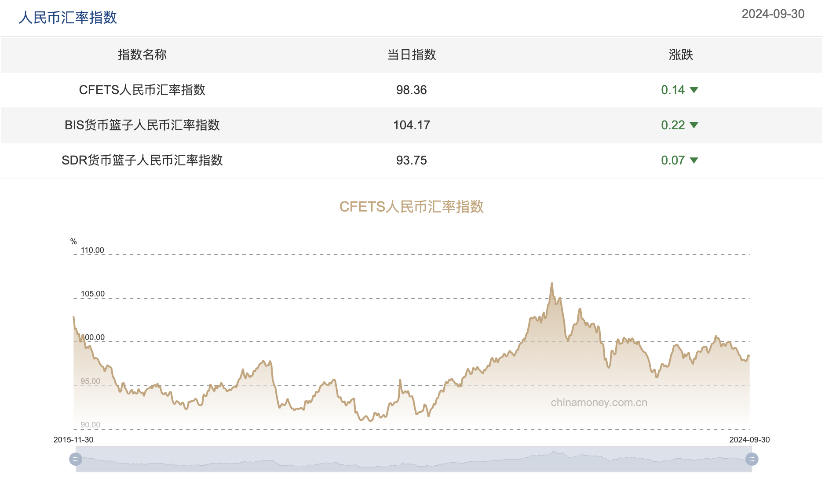
Task: Click the end date label 2024-09-30 below chart
Action: 750,439
